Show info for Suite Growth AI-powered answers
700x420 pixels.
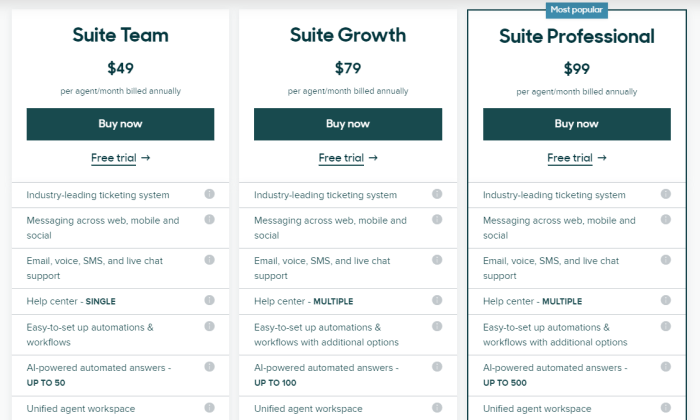click(x=437, y=366)
